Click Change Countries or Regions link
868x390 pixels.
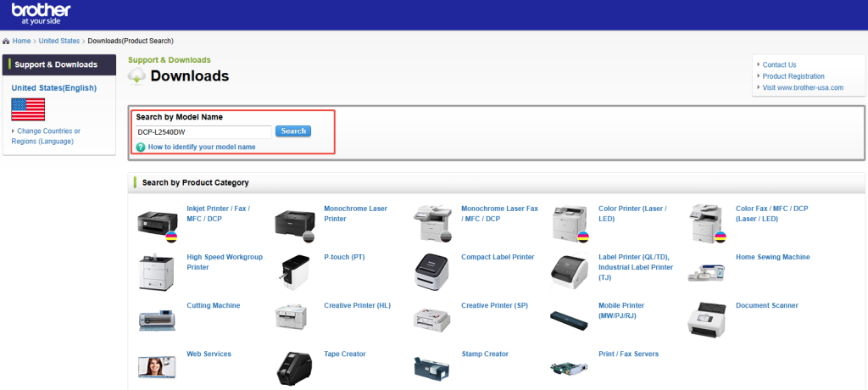[x=46, y=136]
